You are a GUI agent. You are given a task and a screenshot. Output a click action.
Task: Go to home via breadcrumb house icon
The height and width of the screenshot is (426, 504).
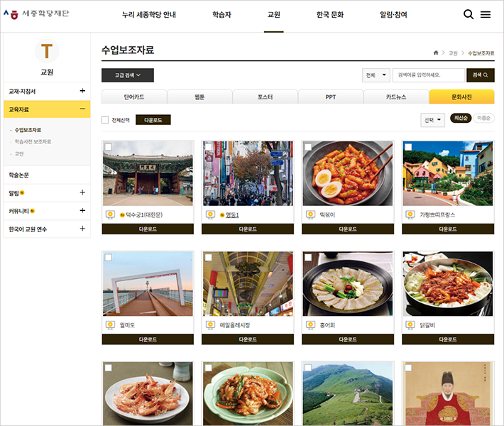(x=436, y=53)
